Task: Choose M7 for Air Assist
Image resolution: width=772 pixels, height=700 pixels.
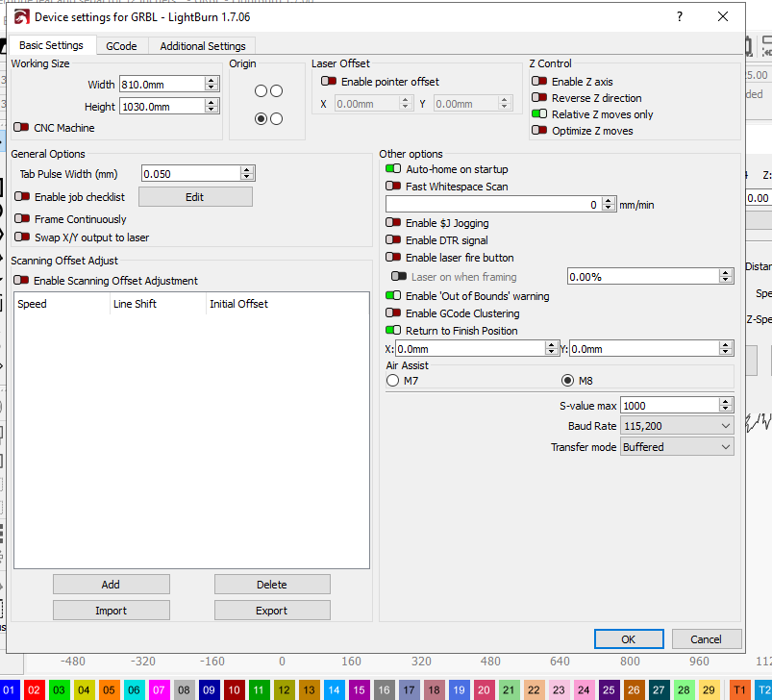Action: pos(392,381)
